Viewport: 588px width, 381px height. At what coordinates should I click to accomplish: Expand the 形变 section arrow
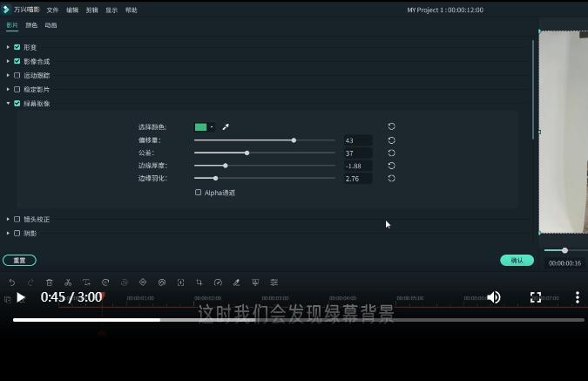(8, 47)
